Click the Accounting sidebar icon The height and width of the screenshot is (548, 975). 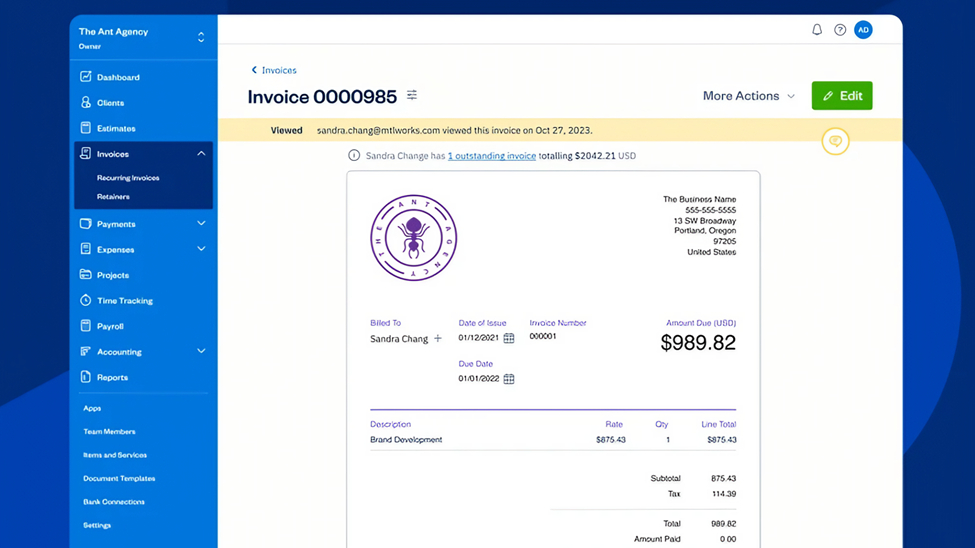86,351
